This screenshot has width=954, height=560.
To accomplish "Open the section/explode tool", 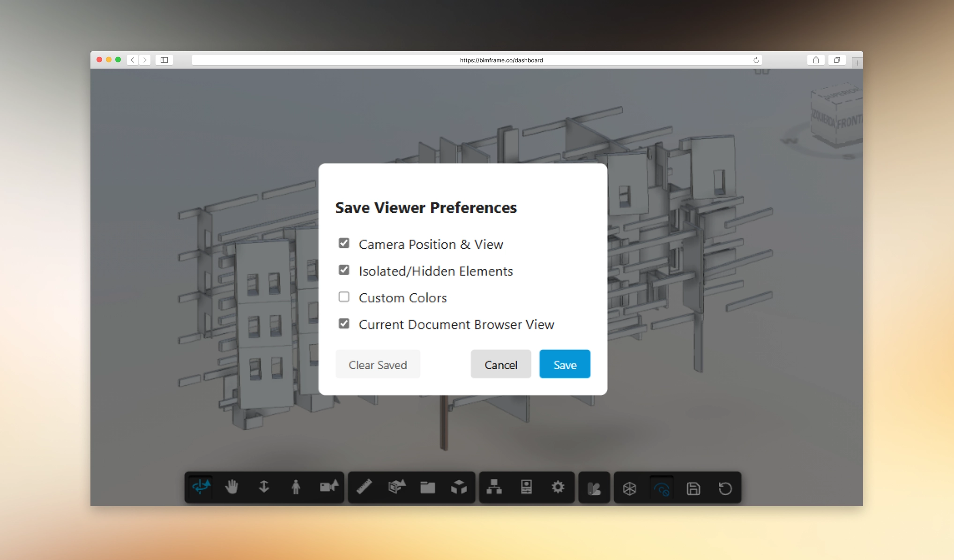I will 396,487.
